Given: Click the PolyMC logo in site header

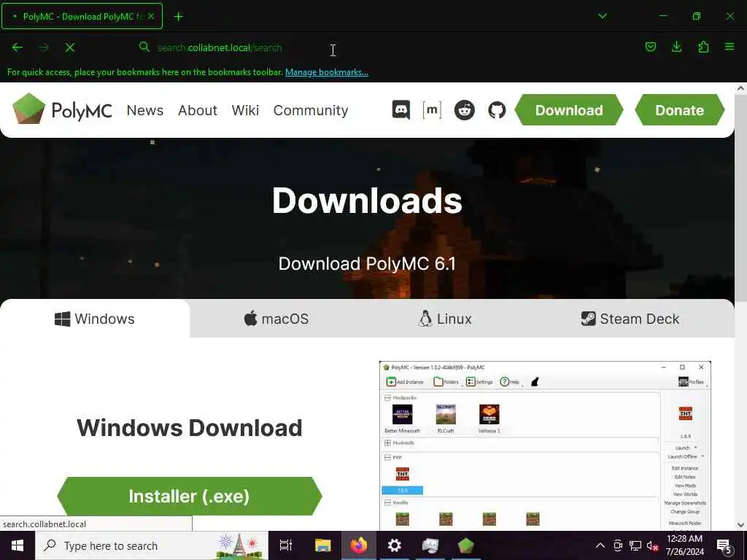Looking at the screenshot, I should 63,109.
